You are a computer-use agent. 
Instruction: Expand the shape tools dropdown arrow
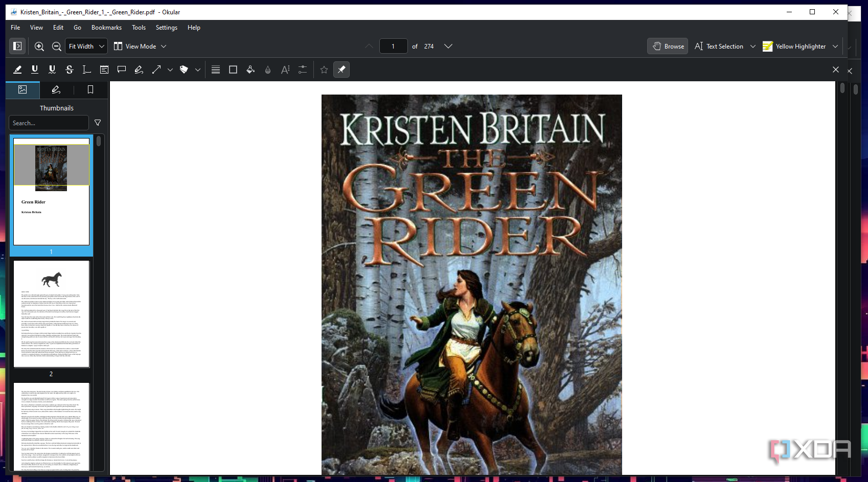[170, 70]
